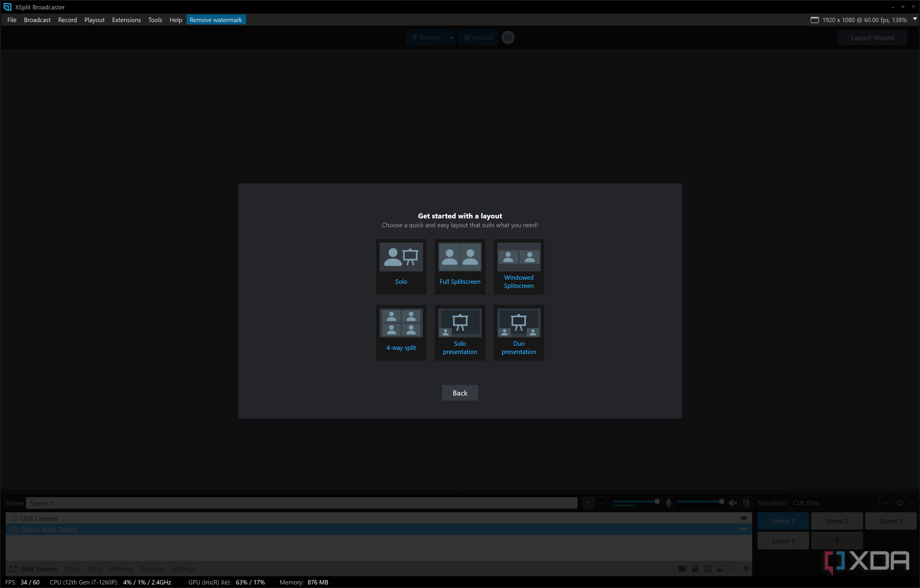The width and height of the screenshot is (920, 588).
Task: Click Remove watermark
Action: 216,20
